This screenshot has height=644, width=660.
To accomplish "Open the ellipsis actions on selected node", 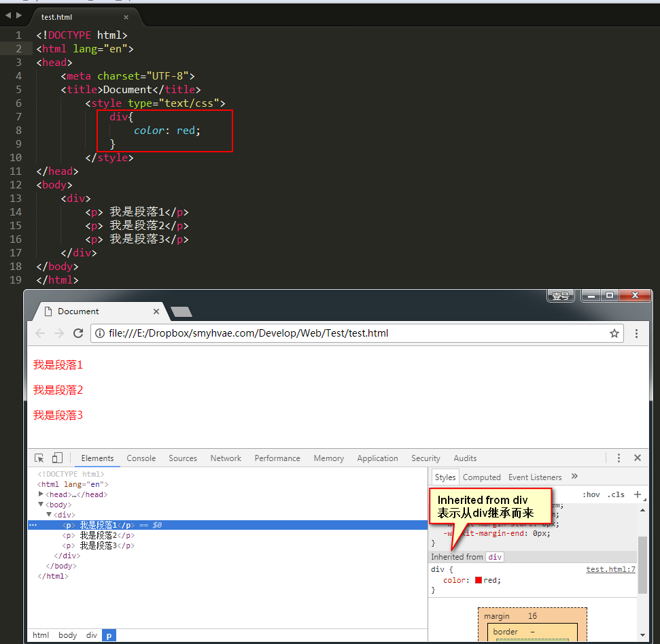I will click(x=33, y=525).
